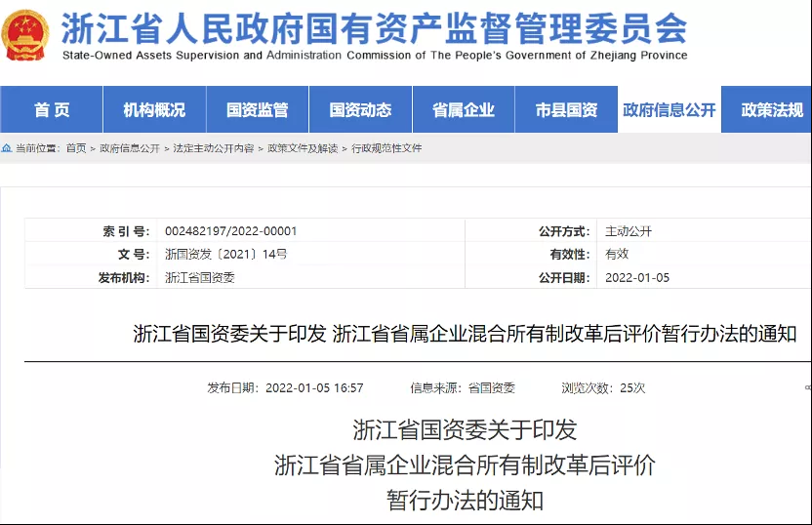
Task: Switch to the 省属企业 tab
Action: (x=464, y=110)
